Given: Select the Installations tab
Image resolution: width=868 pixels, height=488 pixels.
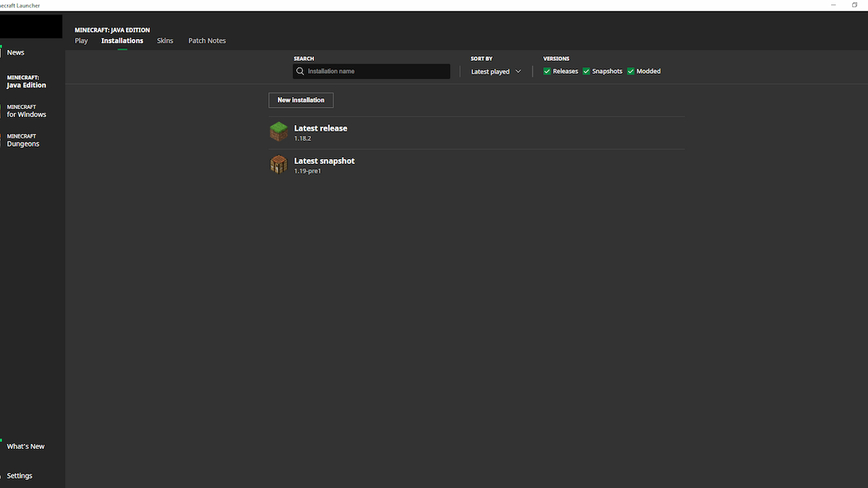Looking at the screenshot, I should 122,40.
